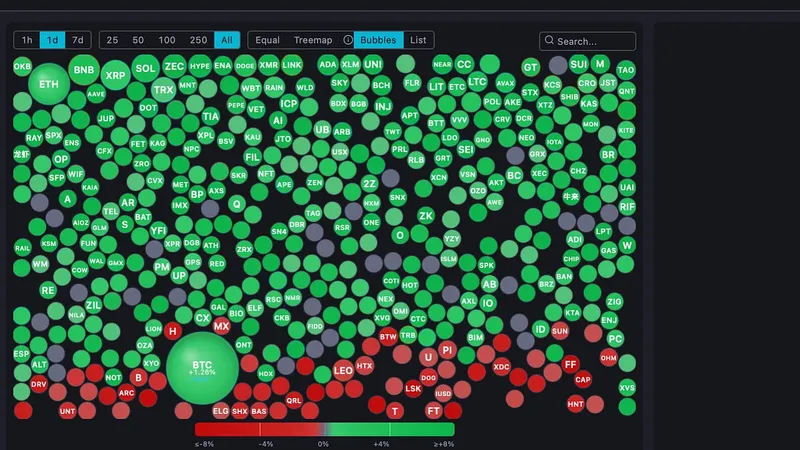This screenshot has height=450, width=800.
Task: Click the SUI bubble
Action: 579,64
